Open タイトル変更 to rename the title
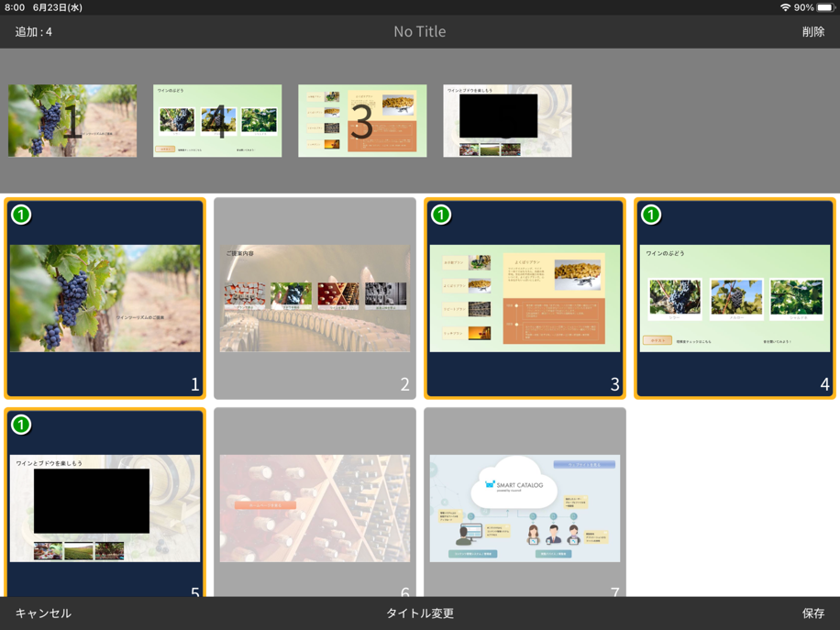 click(419, 613)
